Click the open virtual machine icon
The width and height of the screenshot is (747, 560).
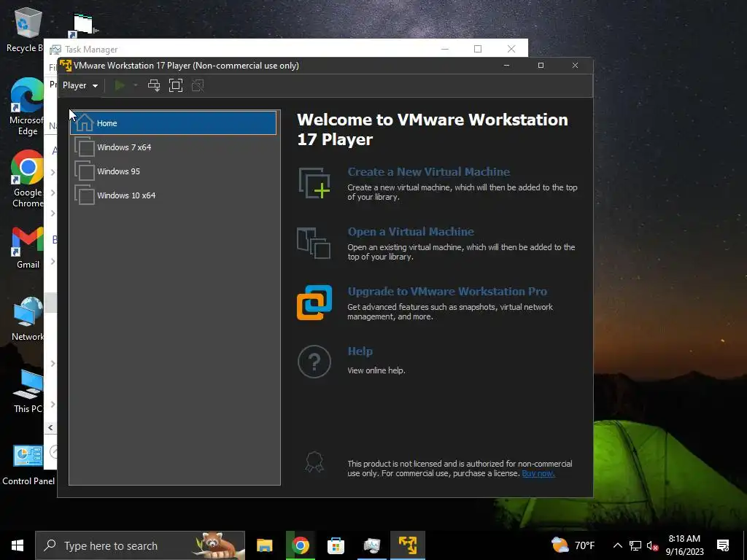[x=314, y=243]
